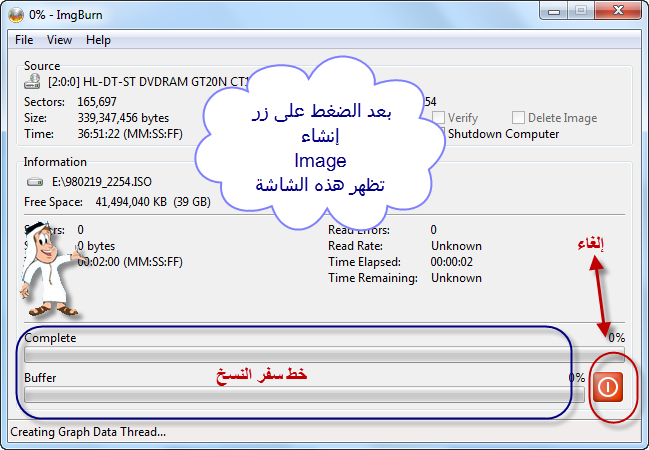Click the Sectors value 165,697
The image size is (649, 450).
pyautogui.click(x=97, y=102)
